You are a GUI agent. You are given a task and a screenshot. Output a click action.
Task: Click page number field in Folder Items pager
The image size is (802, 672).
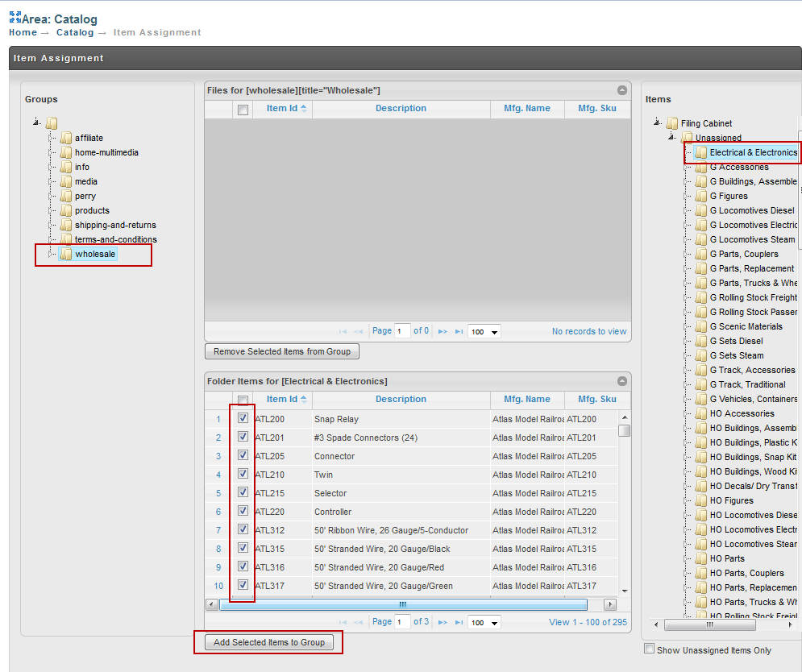pyautogui.click(x=402, y=622)
